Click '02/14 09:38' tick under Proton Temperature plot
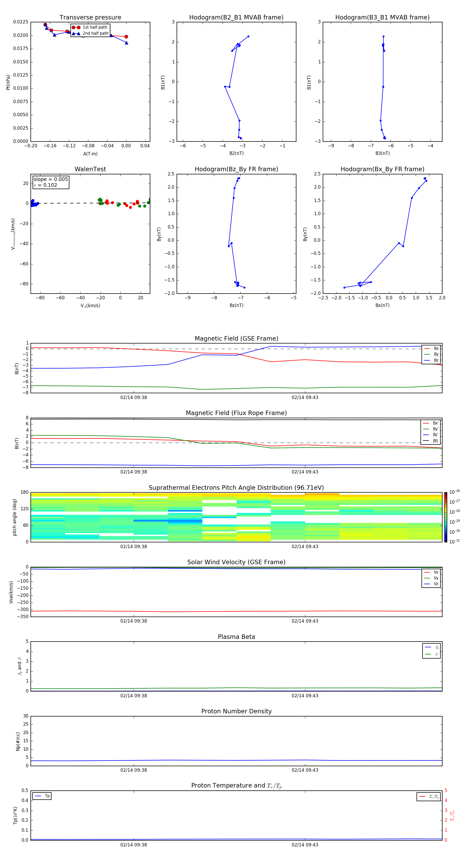 pos(134,845)
